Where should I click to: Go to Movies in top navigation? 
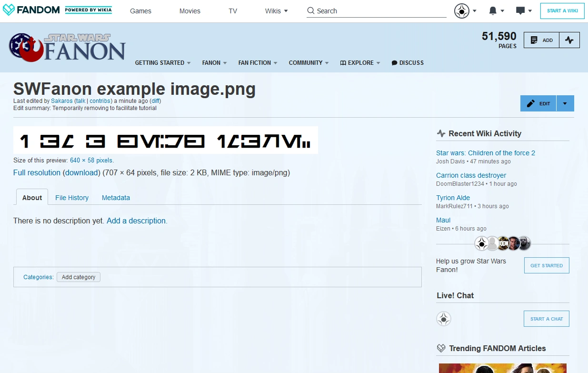190,11
